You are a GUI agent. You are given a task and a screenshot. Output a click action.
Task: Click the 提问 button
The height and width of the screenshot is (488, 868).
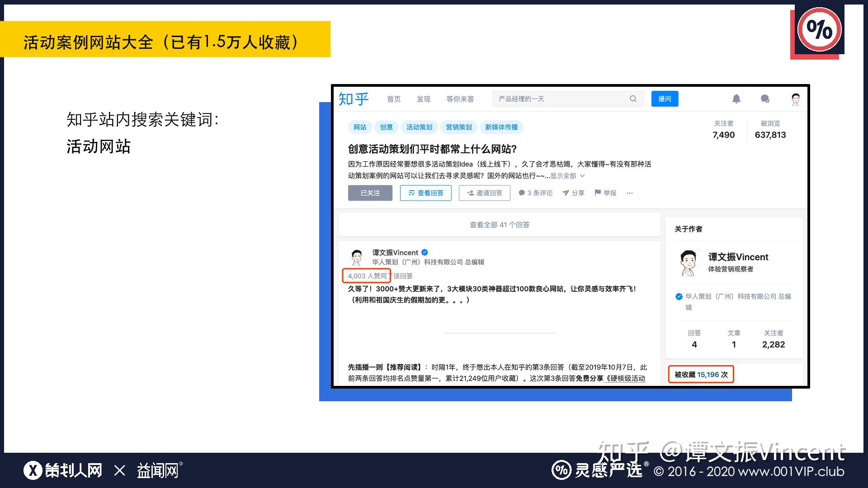click(665, 99)
